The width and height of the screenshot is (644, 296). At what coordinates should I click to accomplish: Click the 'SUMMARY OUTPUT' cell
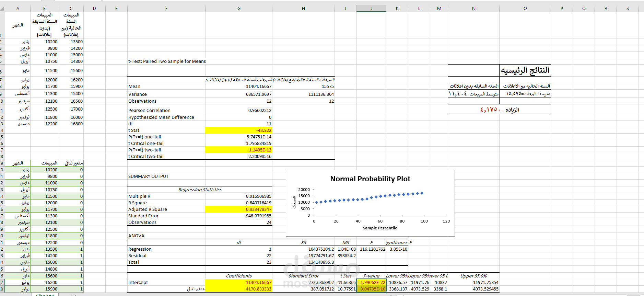pos(166,177)
